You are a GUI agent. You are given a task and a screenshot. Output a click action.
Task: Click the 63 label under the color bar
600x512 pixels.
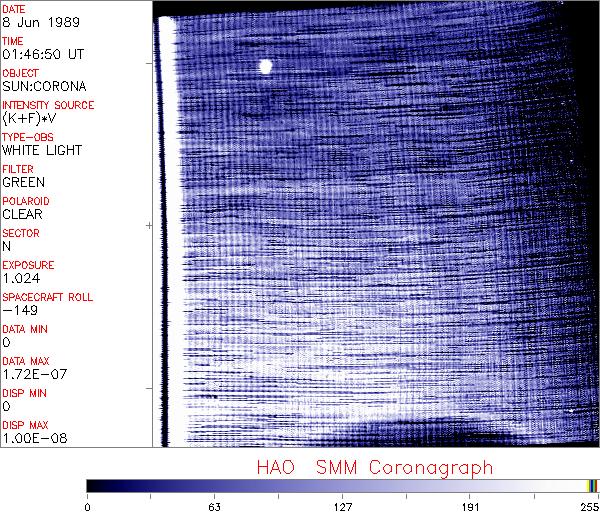[x=214, y=505]
